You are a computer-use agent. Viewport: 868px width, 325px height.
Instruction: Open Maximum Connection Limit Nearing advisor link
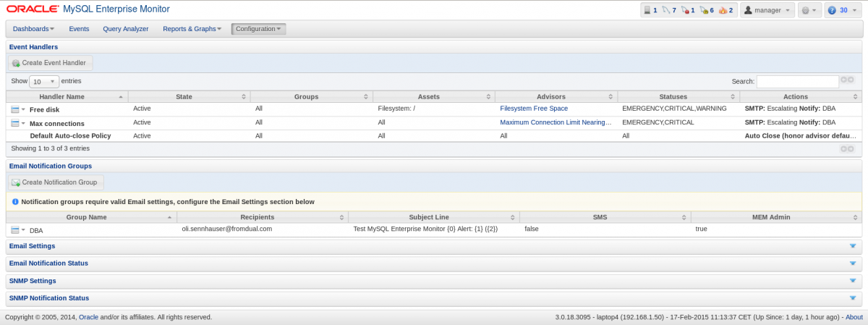pos(556,122)
